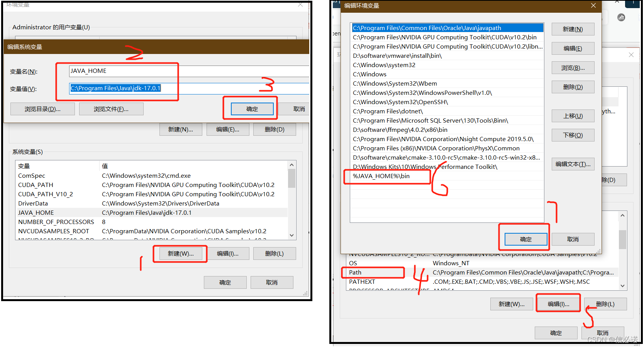Select the cmake-3.10.0-rc5 path entry
This screenshot has width=644, height=347.
point(447,158)
